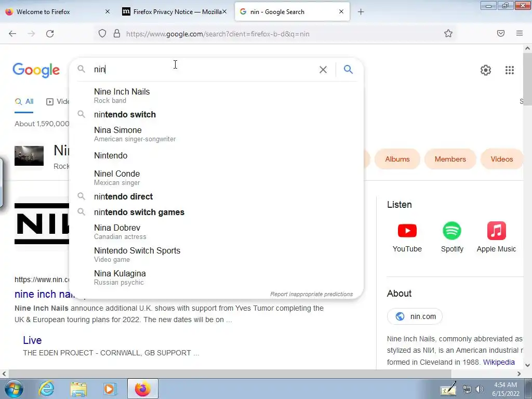Image resolution: width=532 pixels, height=399 pixels.
Task: Go back using the browser back arrow
Action: (12, 34)
